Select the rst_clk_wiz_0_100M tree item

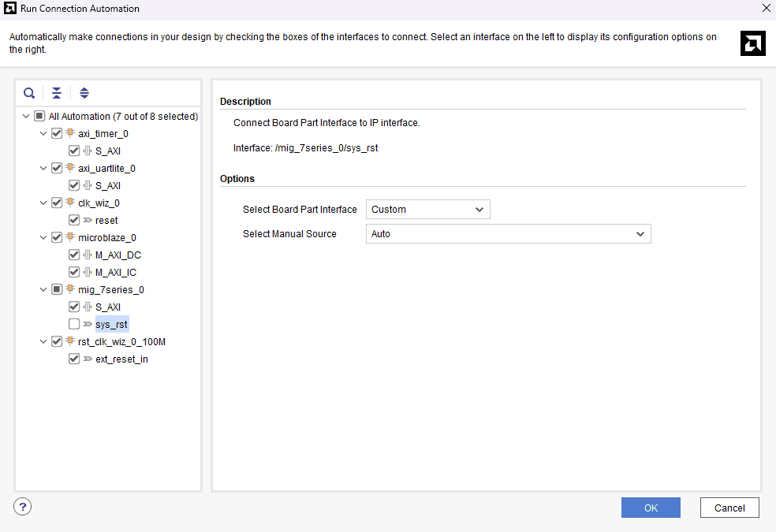pos(121,341)
